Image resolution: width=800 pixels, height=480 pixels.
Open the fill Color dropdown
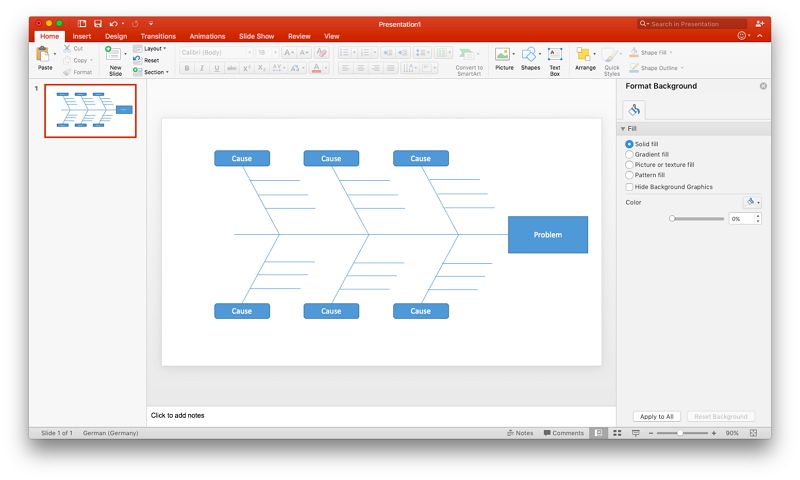752,202
